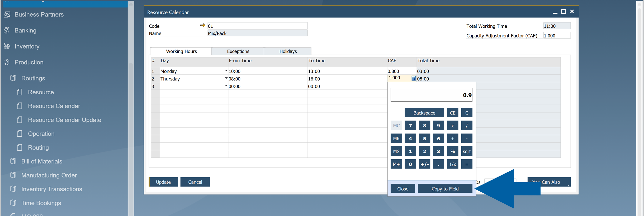The height and width of the screenshot is (216, 644).
Task: Click the calculator icon in Thursday CAF cell
Action: coord(413,78)
